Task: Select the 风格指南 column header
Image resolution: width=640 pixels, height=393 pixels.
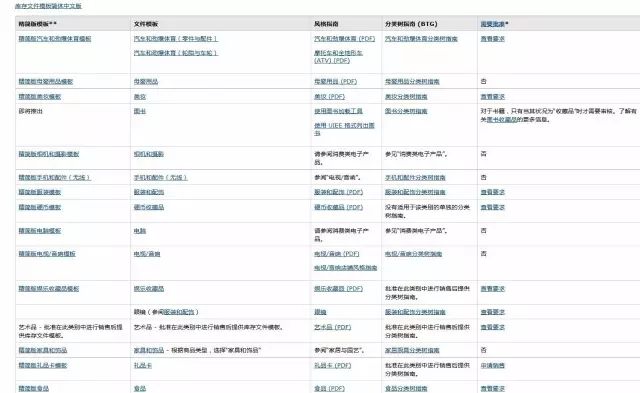Action: coord(326,24)
